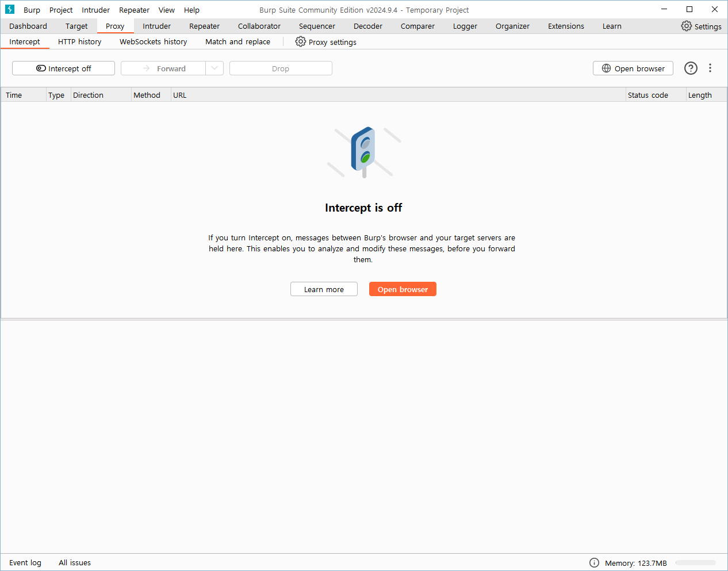Screen dimensions: 728x571
Task: Open the Decoder tab
Action: [368, 26]
